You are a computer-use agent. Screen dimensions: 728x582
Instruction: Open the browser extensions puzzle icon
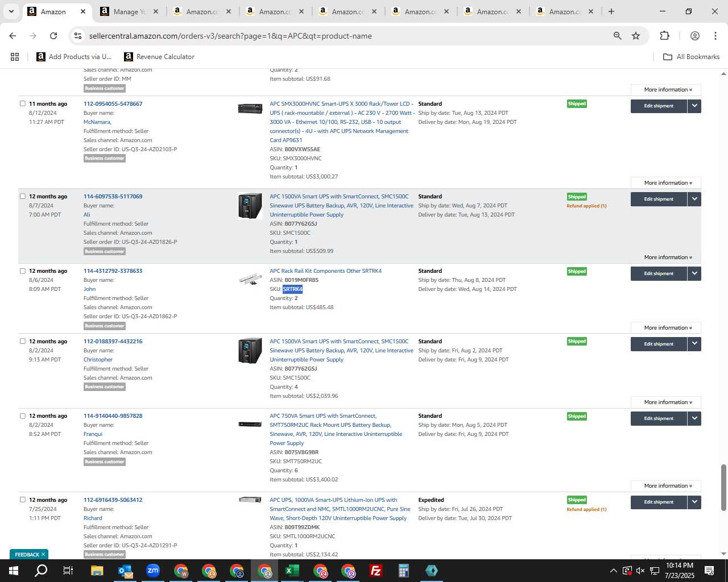click(x=664, y=36)
